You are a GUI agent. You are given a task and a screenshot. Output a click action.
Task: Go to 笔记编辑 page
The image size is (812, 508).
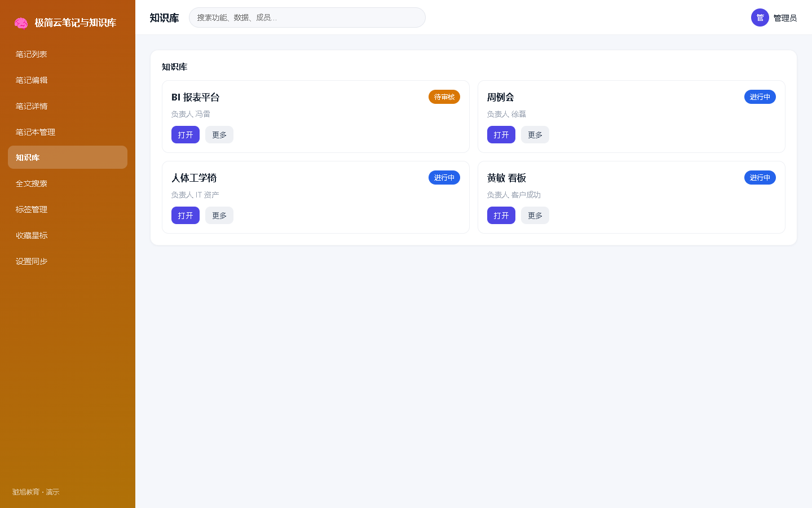[68, 80]
